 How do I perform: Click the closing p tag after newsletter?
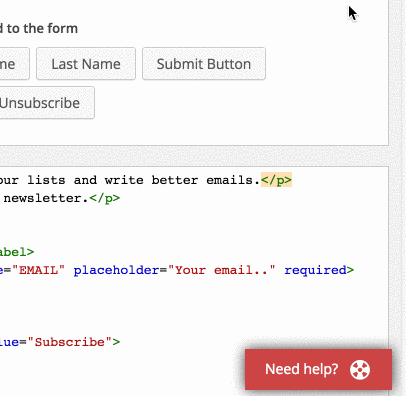pyautogui.click(x=105, y=198)
